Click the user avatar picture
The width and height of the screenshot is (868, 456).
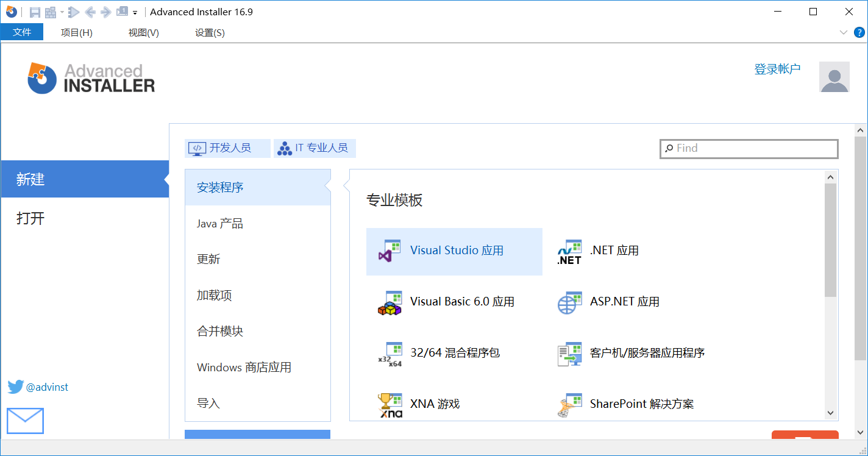click(834, 77)
